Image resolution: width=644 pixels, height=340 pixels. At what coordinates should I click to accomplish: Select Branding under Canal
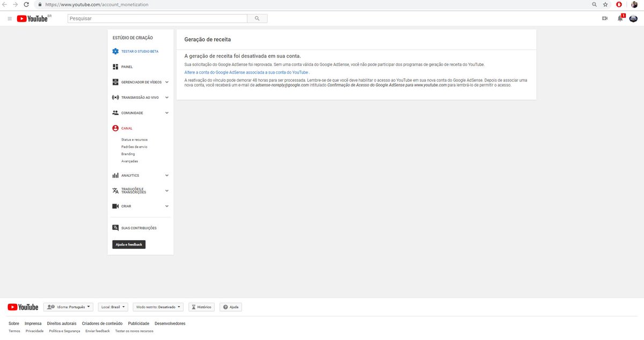(x=128, y=154)
